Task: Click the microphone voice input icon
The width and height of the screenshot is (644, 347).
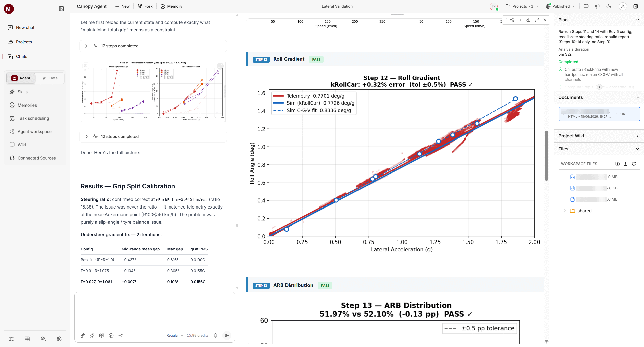Action: click(216, 335)
